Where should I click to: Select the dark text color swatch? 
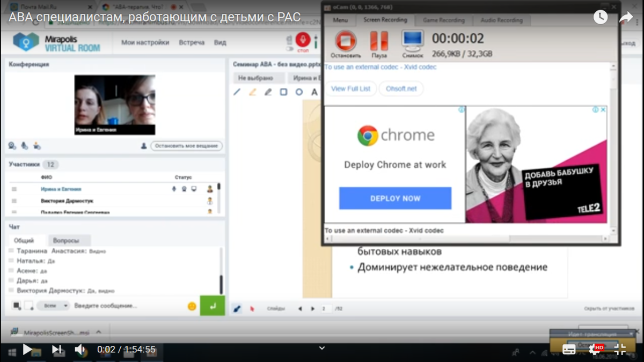coord(17,306)
